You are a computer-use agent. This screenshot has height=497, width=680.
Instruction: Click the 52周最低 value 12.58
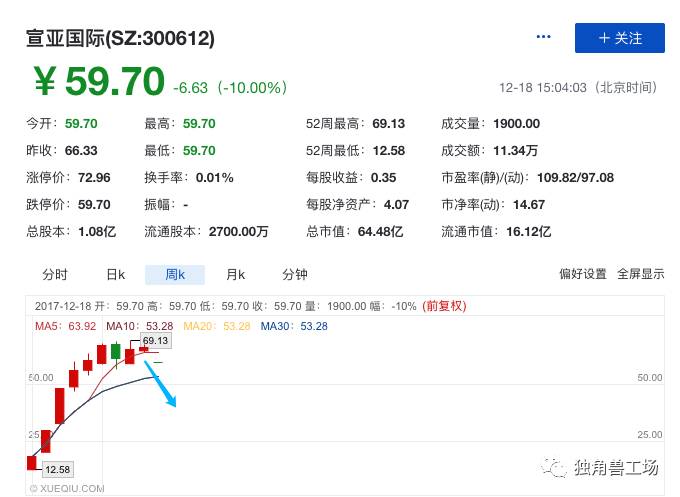pos(389,150)
